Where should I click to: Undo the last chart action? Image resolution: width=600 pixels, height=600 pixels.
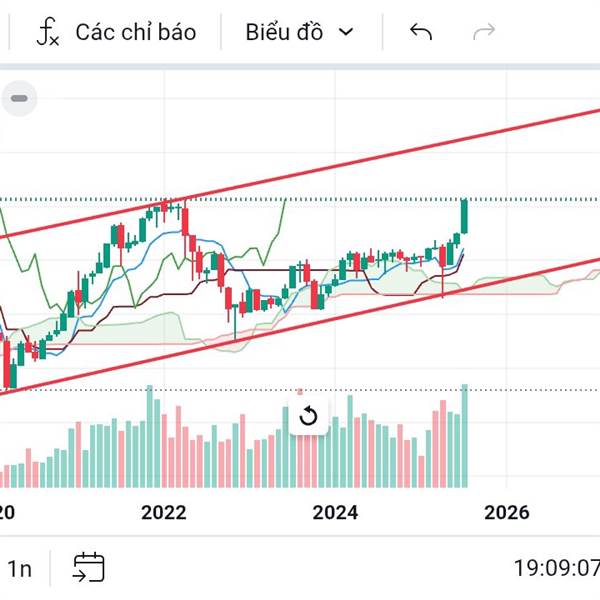point(421,32)
